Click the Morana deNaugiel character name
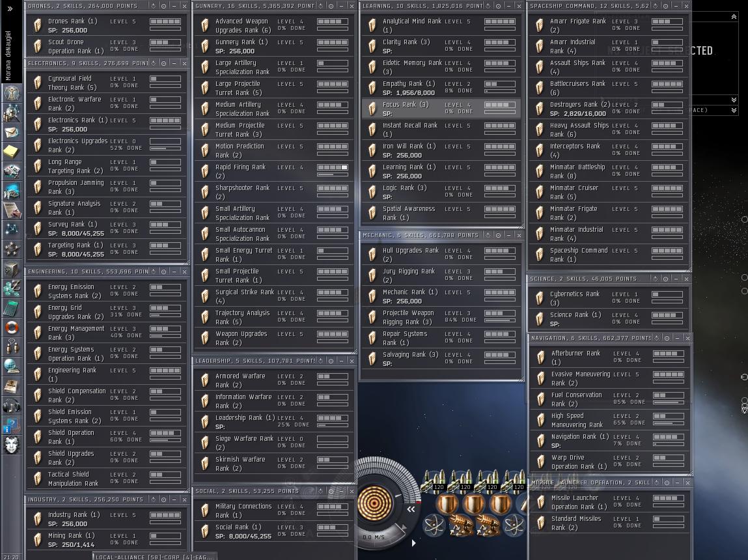The height and width of the screenshot is (560, 748). 8,56
